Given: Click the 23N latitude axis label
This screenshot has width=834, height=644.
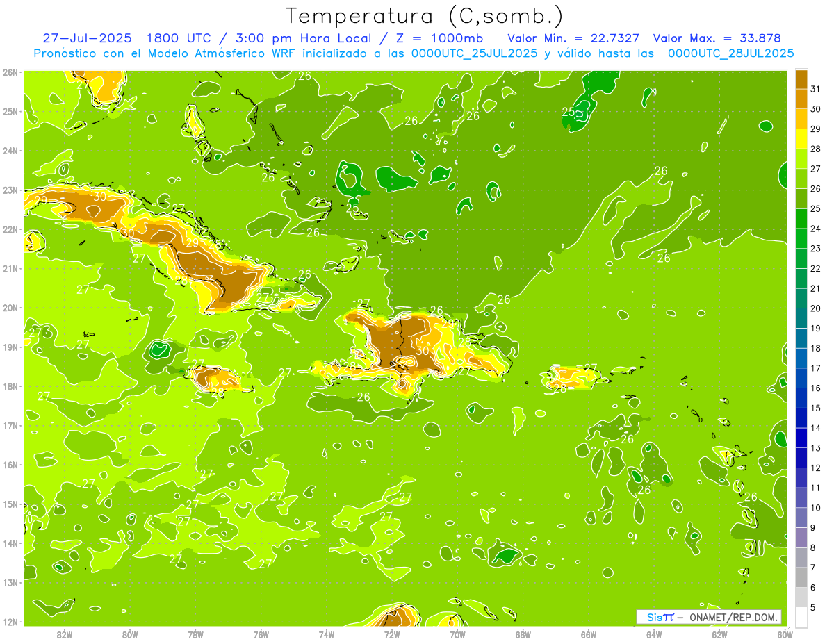Looking at the screenshot, I should click(x=10, y=190).
